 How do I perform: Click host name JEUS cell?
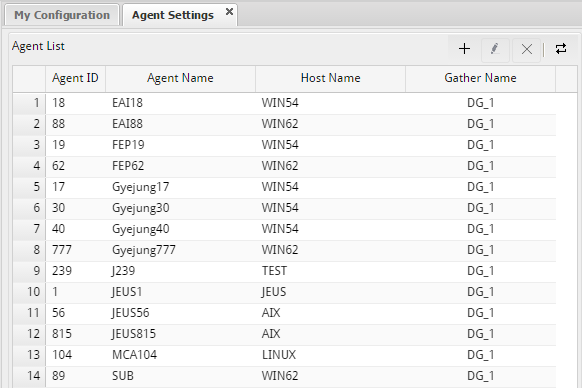pos(330,292)
